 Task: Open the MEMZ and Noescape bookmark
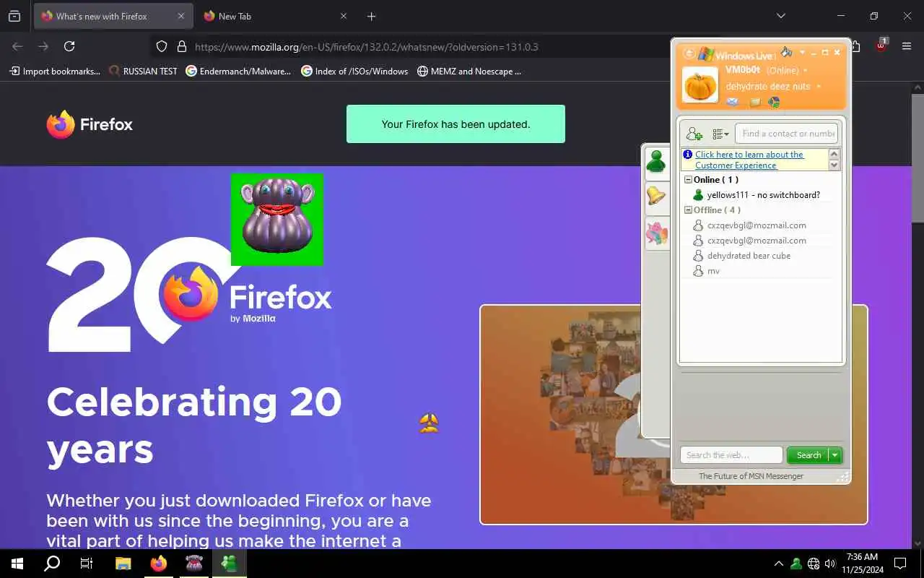(x=469, y=71)
